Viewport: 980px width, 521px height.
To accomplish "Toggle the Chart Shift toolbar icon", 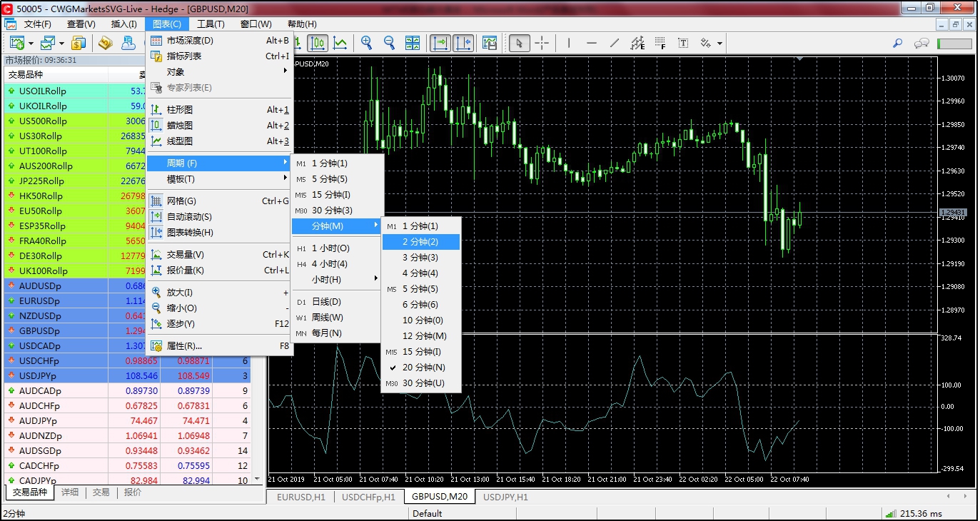I will coord(463,44).
